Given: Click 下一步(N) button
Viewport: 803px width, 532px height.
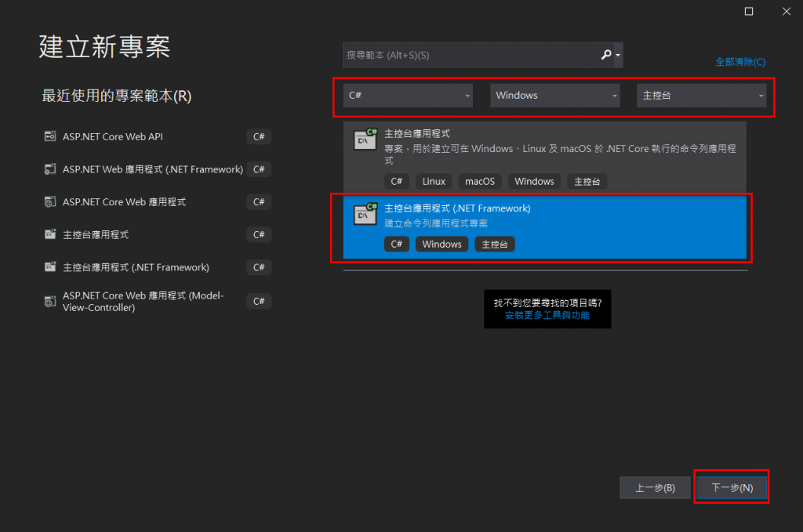Looking at the screenshot, I should [x=732, y=487].
